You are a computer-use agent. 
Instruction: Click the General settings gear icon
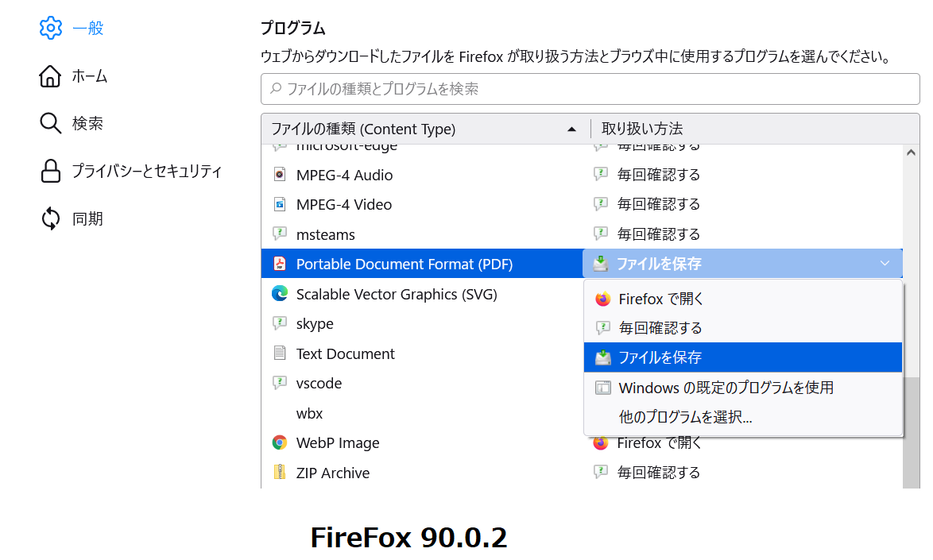click(50, 29)
